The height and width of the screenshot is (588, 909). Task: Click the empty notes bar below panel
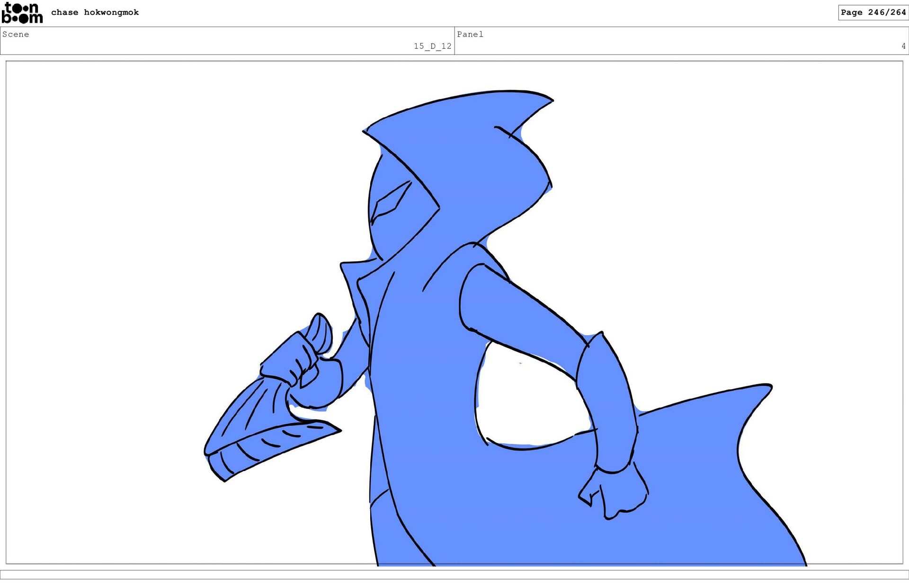[454, 574]
